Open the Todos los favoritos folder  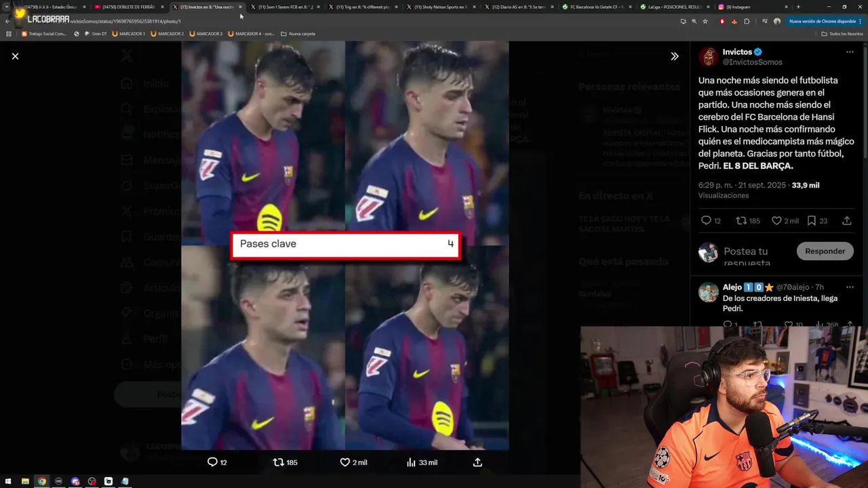842,33
